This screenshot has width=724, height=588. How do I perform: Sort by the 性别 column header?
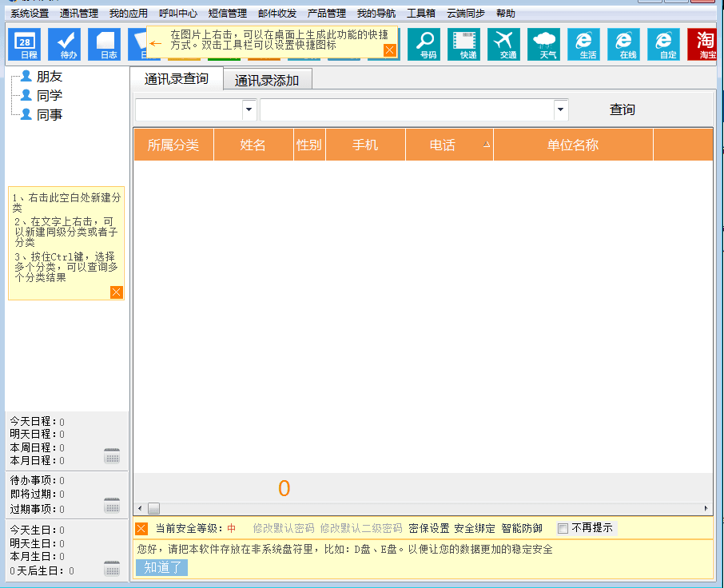pyautogui.click(x=309, y=145)
